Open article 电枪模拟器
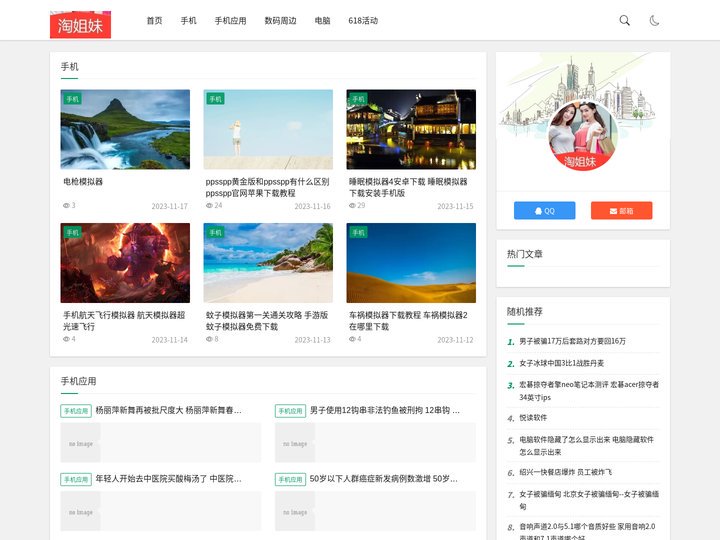This screenshot has width=720, height=540. point(83,181)
